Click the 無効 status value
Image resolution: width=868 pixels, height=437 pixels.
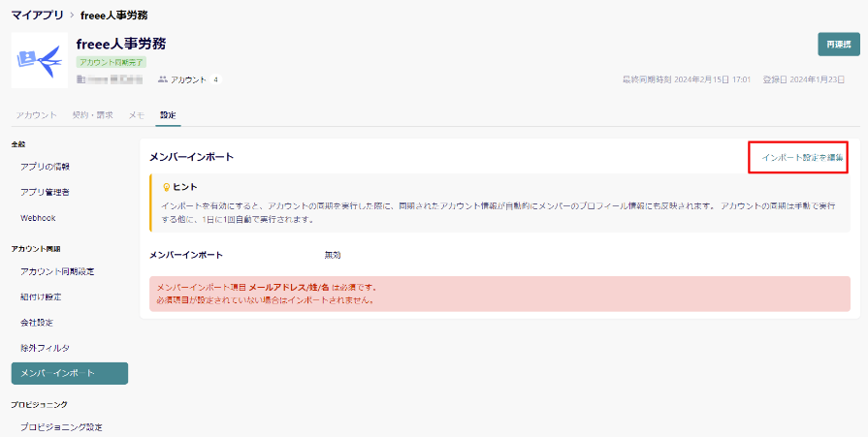(x=333, y=255)
